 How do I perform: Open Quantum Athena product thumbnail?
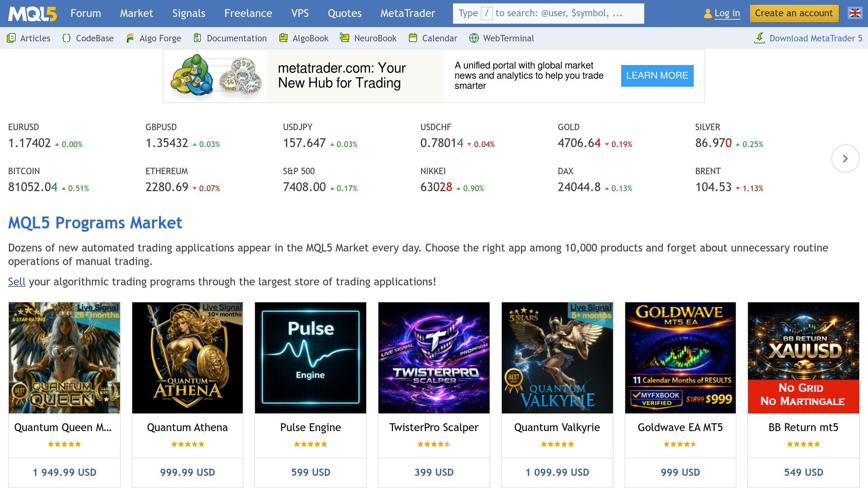[187, 358]
